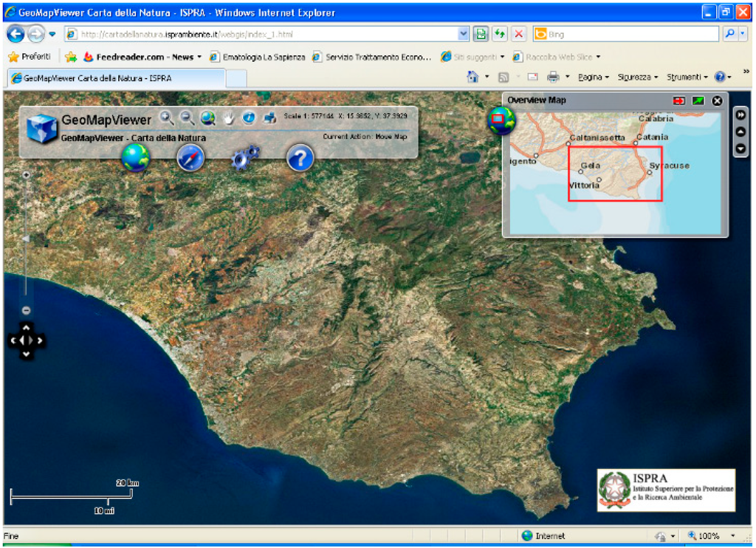Select the identify info tool
Screen dimensions: 756x548
(x=249, y=118)
